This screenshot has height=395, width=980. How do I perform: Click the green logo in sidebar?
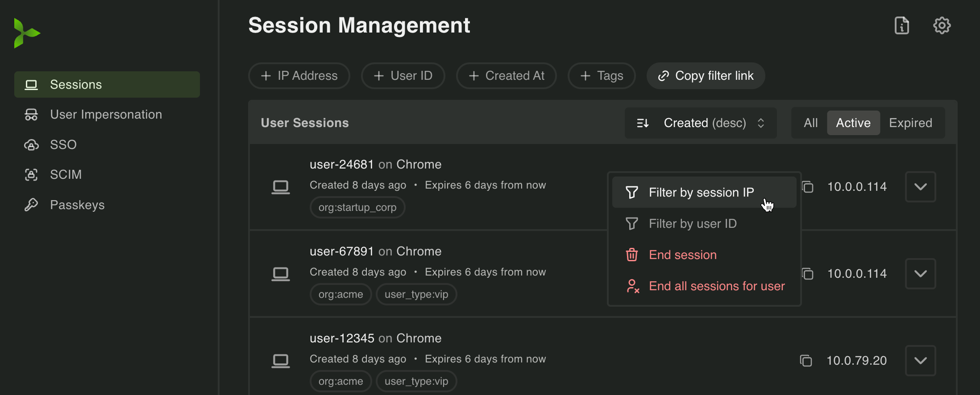26,33
